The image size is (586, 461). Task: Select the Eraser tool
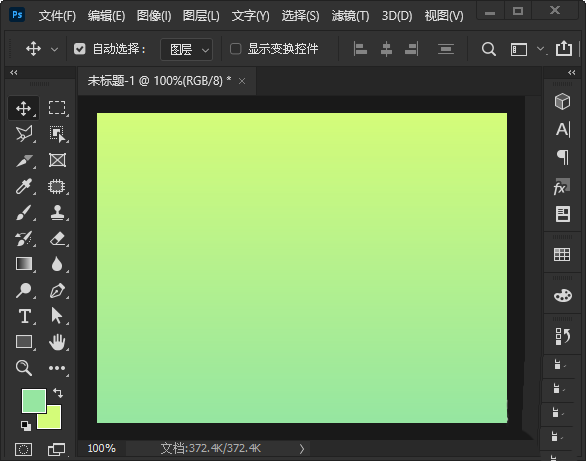57,238
